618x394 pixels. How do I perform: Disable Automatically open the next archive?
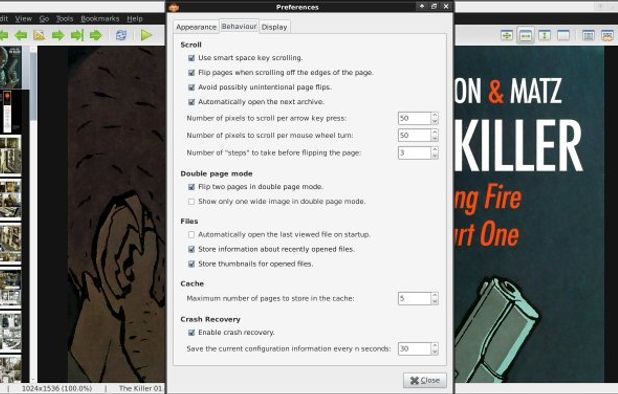(192, 102)
